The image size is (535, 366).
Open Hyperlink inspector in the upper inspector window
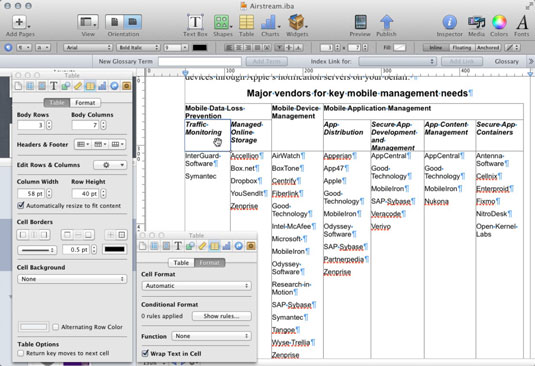pyautogui.click(x=114, y=86)
